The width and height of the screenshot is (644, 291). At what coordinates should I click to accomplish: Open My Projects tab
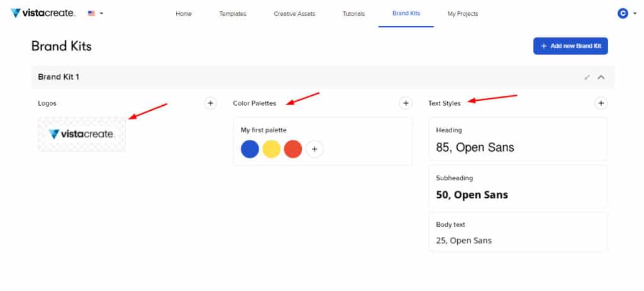(463, 14)
